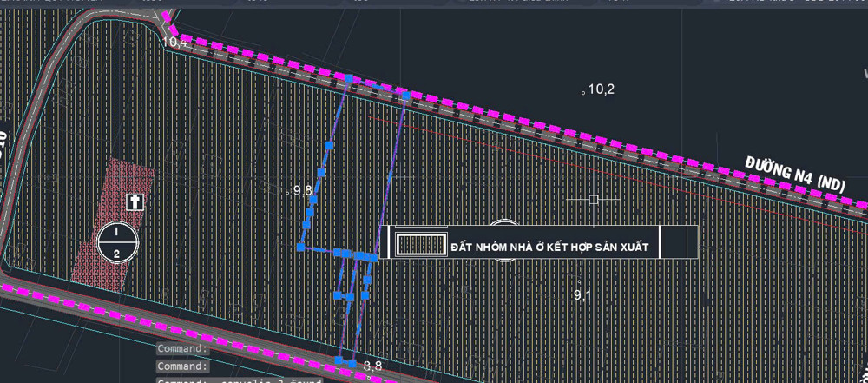Click the 9,8 elevation label

pyautogui.click(x=303, y=190)
